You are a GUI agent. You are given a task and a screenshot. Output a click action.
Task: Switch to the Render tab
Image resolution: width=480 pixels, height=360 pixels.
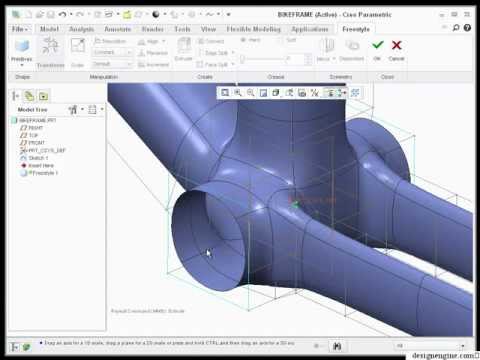[153, 29]
